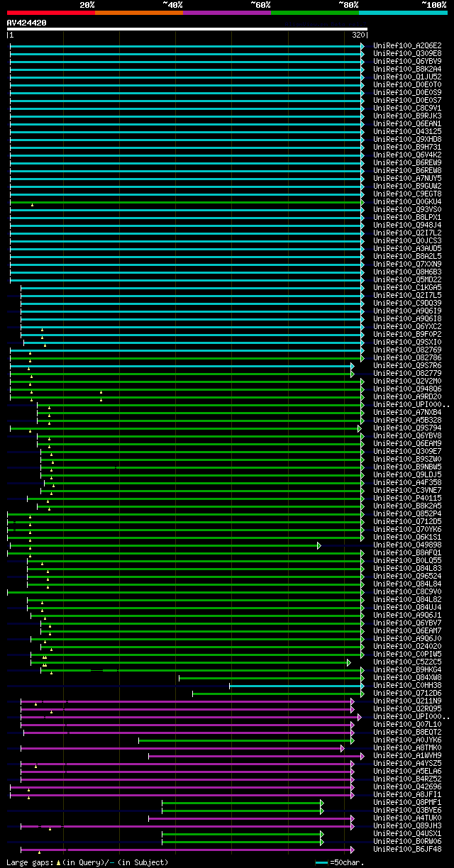Image resolution: width=454 pixels, height=868 pixels.
Task: Click the cyan ~100% identity legend segment
Action: (402, 13)
